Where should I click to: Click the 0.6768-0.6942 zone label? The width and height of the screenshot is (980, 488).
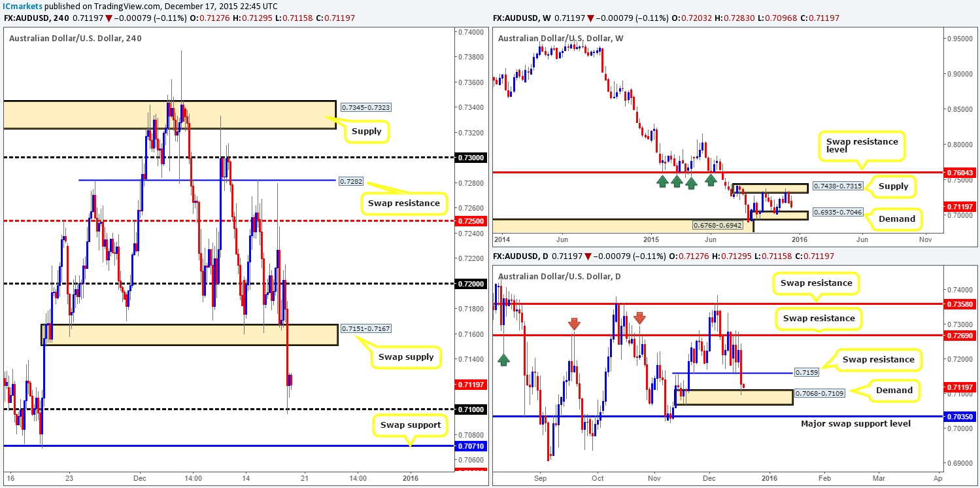(718, 225)
